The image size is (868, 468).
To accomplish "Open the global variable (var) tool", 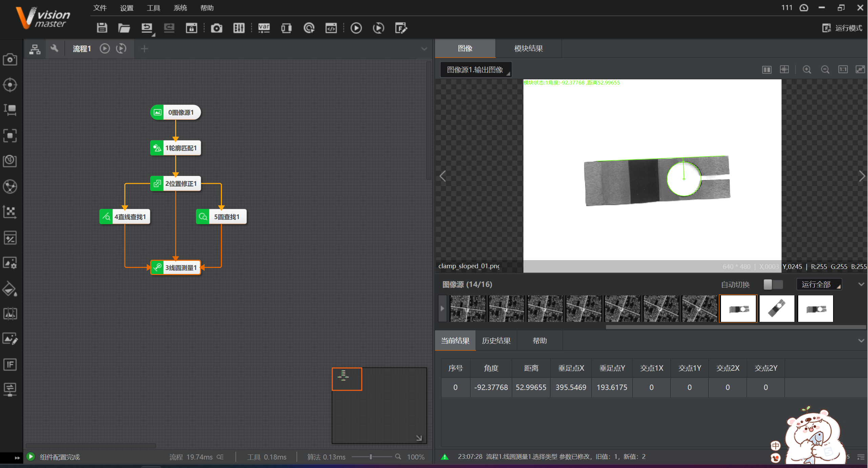I will [x=264, y=28].
